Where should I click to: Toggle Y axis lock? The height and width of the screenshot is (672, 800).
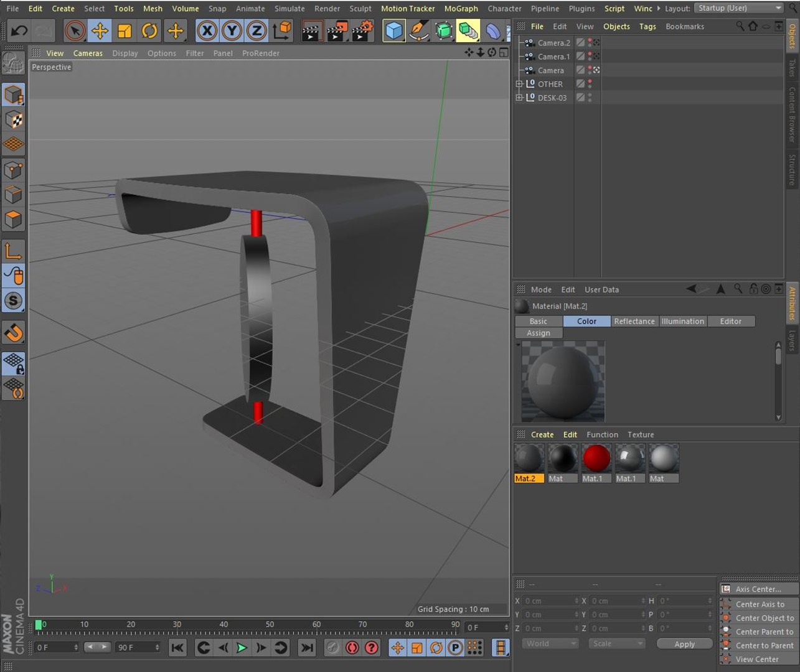232,30
